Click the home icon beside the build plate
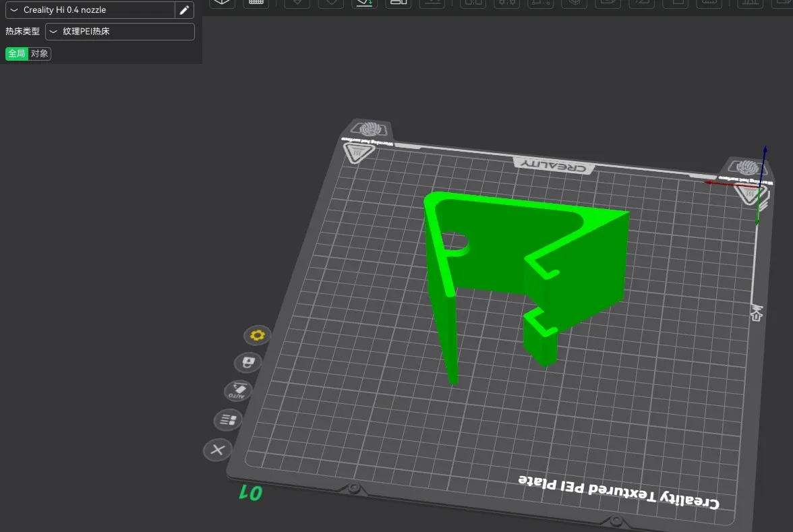This screenshot has width=793, height=532. tap(756, 313)
